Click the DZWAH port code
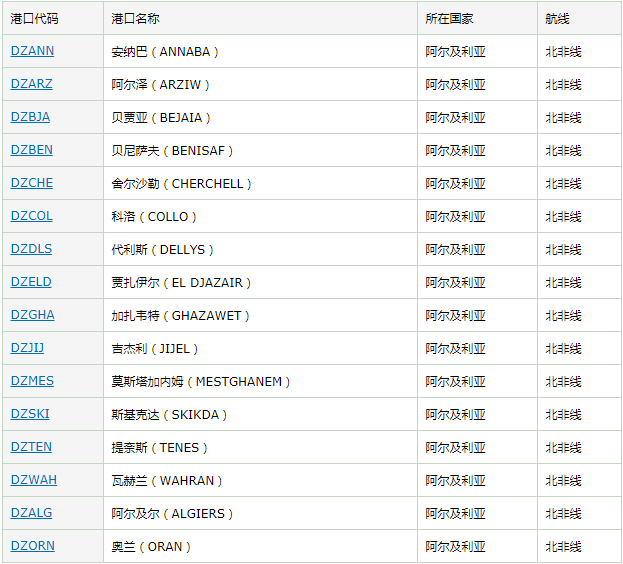The image size is (623, 564). pyautogui.click(x=34, y=480)
